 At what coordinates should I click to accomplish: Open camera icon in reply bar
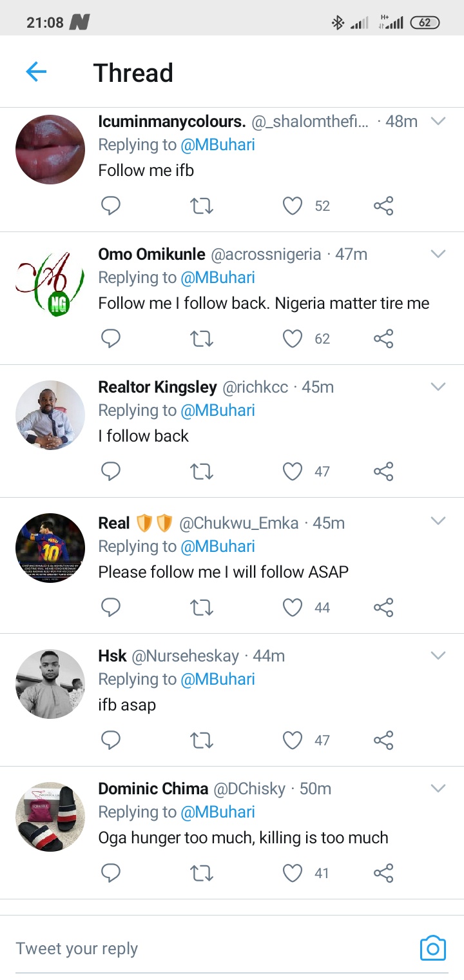pyautogui.click(x=432, y=948)
